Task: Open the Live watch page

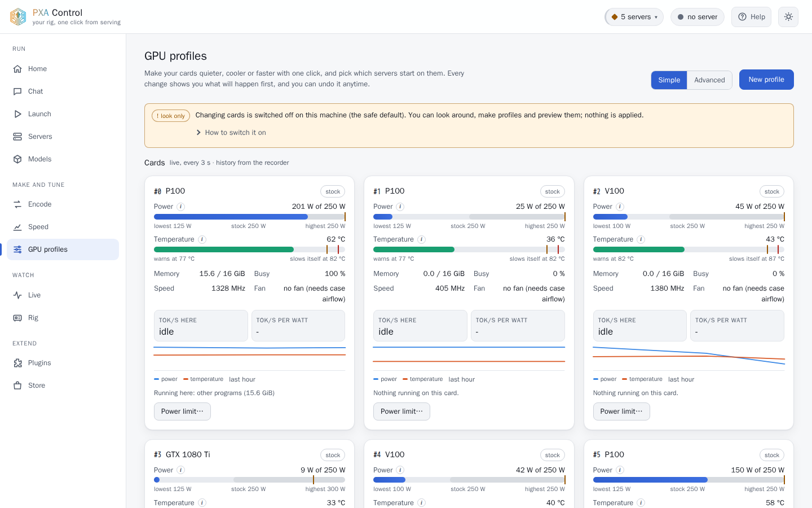Action: coord(63,295)
